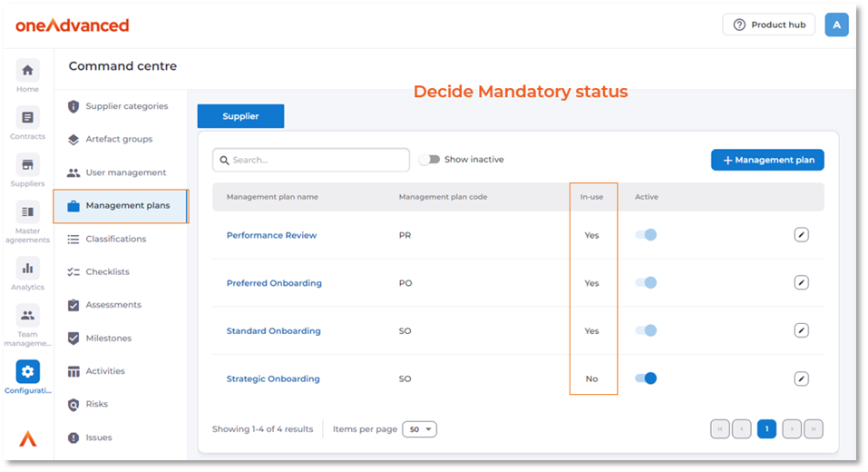
Task: Open the Analytics sidebar icon
Action: point(27,268)
